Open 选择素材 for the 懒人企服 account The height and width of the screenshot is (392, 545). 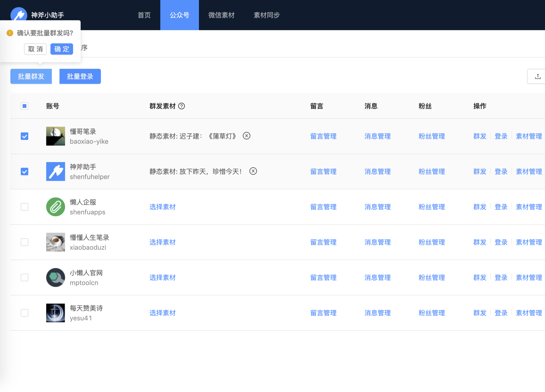tap(162, 207)
